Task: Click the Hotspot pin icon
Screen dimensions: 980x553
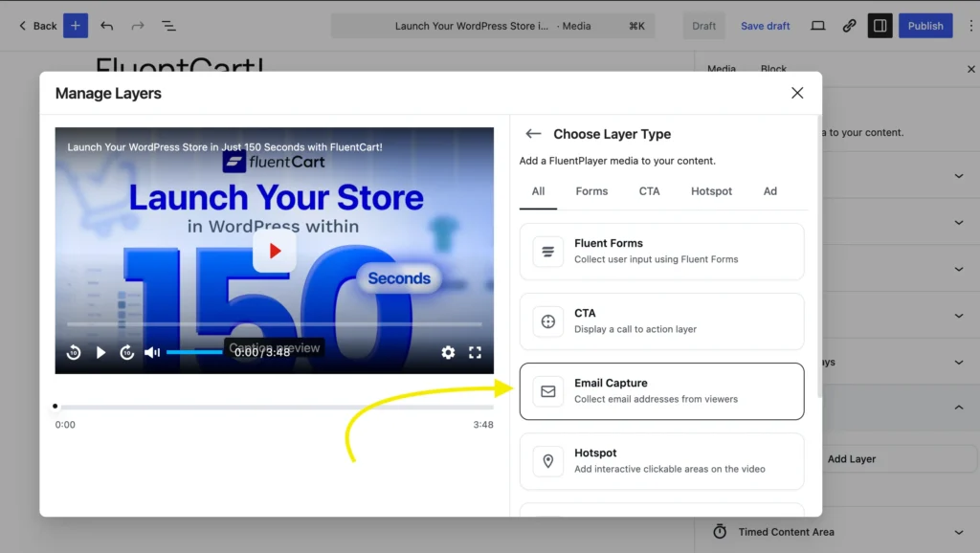Action: pos(548,461)
